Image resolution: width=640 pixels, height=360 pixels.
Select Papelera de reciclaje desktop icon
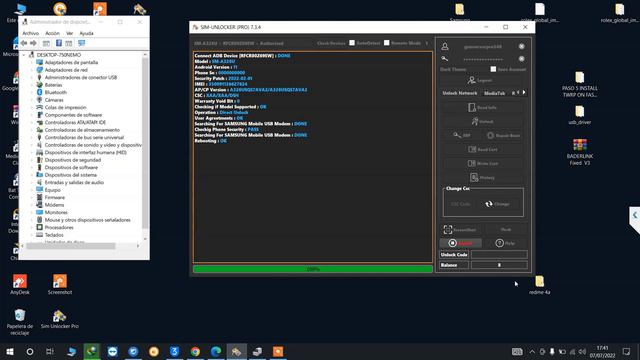[x=20, y=322]
